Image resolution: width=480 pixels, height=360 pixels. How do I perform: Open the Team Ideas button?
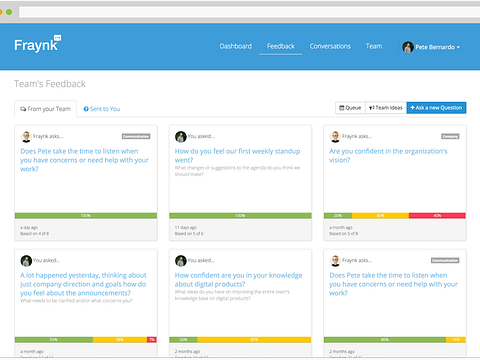386,108
